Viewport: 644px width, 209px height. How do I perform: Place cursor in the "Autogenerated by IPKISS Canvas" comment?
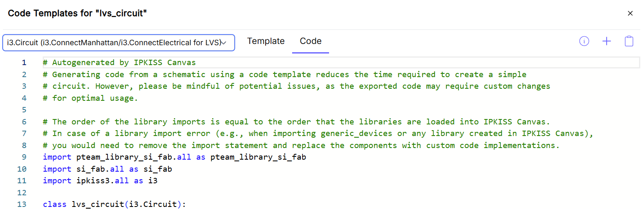124,63
